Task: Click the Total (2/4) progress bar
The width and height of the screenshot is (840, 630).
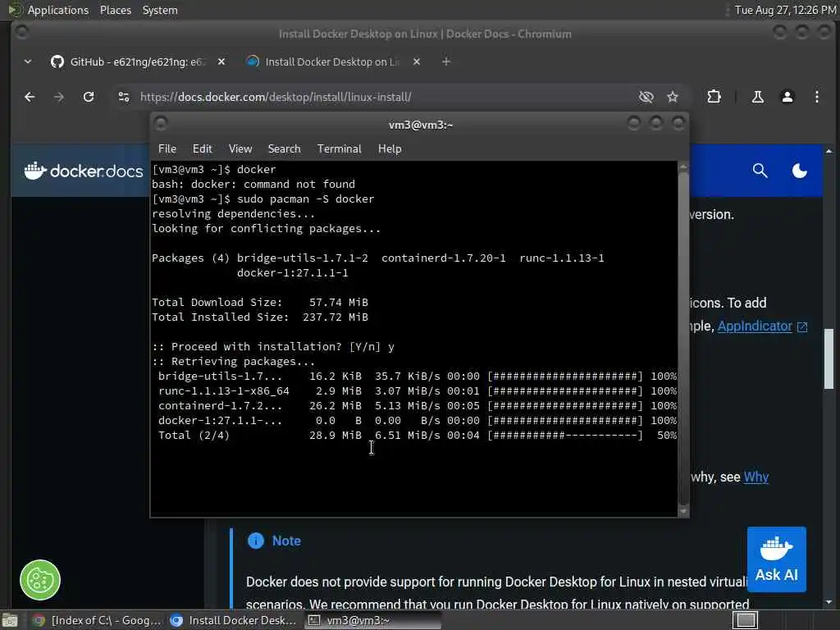Action: point(564,436)
